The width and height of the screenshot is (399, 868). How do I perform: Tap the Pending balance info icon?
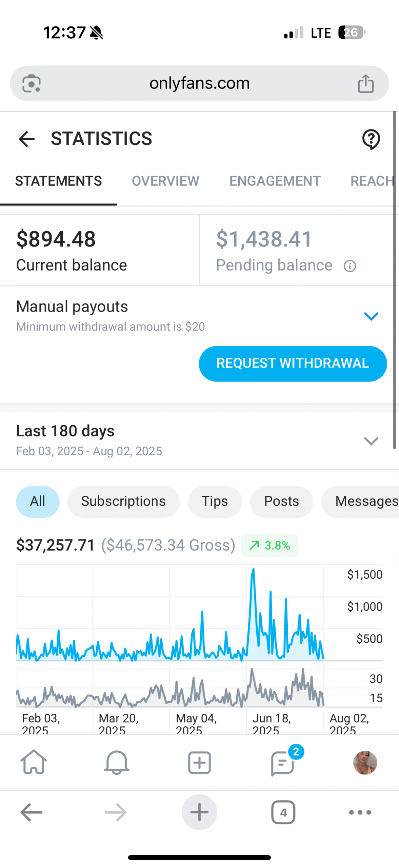point(350,266)
